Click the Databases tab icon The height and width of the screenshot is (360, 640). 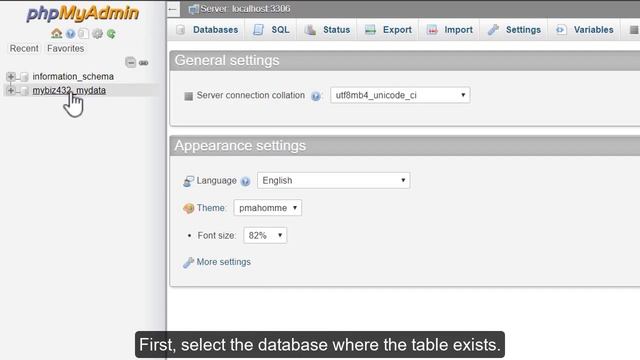click(x=181, y=30)
